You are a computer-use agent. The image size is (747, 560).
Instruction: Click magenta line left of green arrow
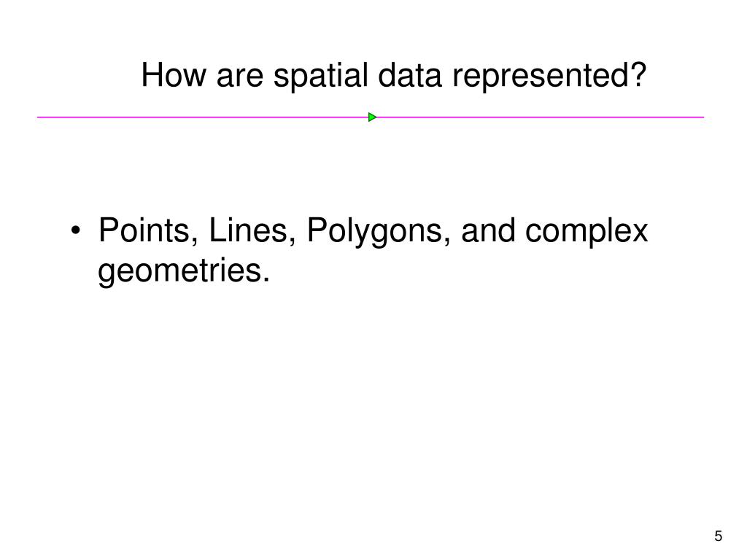pyautogui.click(x=203, y=117)
